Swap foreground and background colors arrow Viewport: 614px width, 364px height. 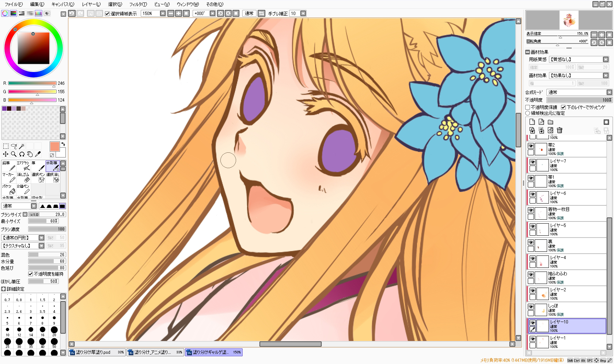click(x=63, y=144)
